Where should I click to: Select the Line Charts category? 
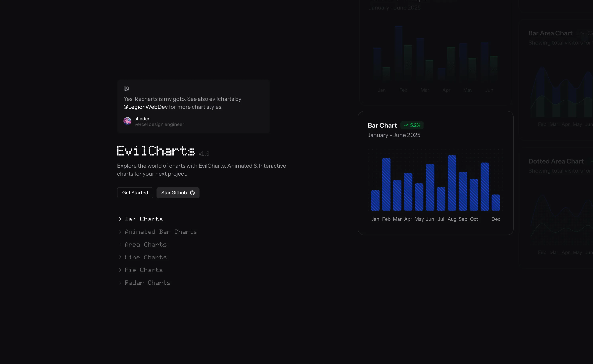pyautogui.click(x=146, y=257)
